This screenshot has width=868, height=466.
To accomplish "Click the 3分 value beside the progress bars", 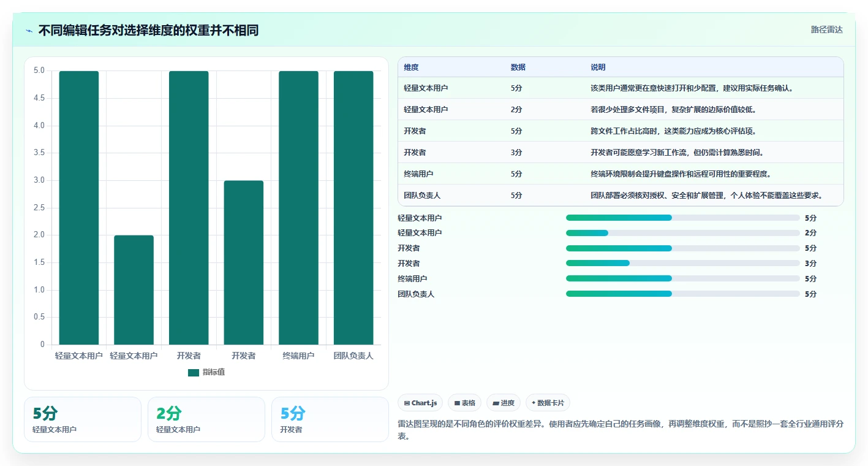I will 810,263.
